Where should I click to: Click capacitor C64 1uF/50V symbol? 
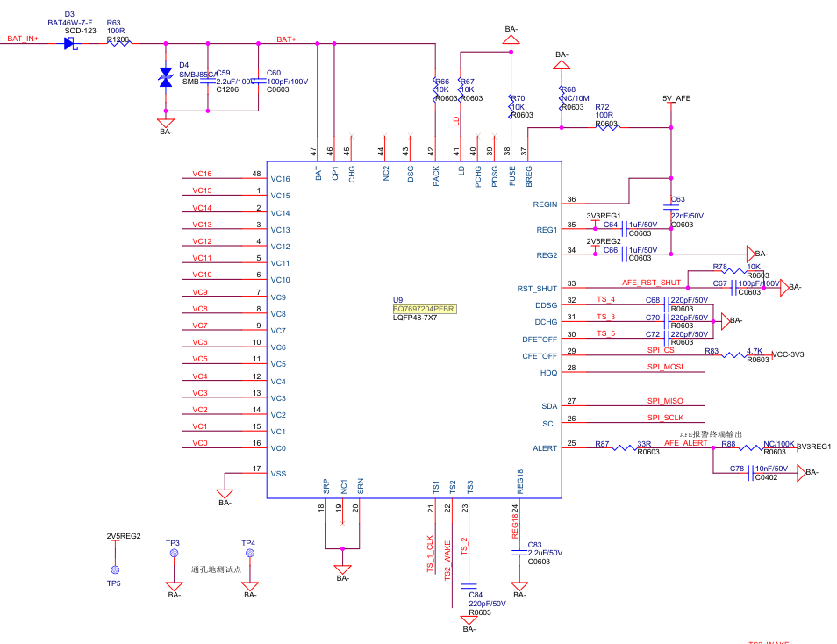click(625, 228)
